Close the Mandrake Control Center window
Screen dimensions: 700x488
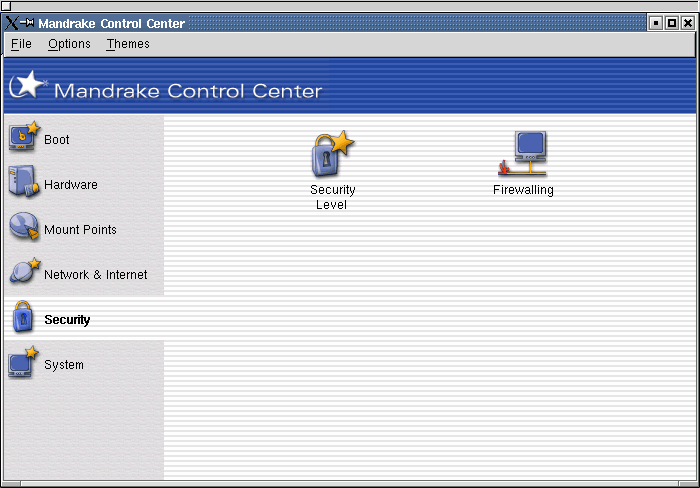coord(688,23)
